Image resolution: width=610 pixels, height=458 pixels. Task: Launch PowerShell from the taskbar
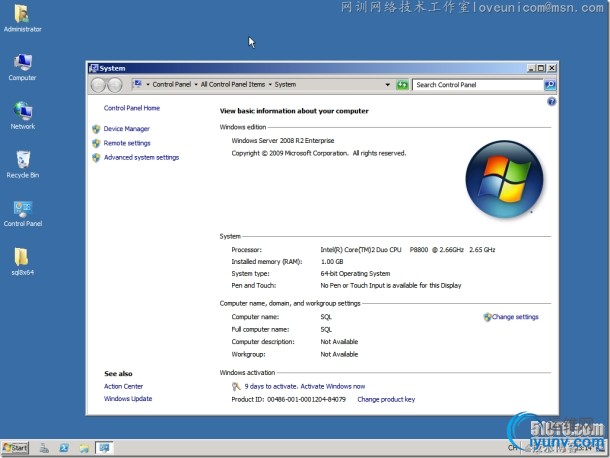64,448
